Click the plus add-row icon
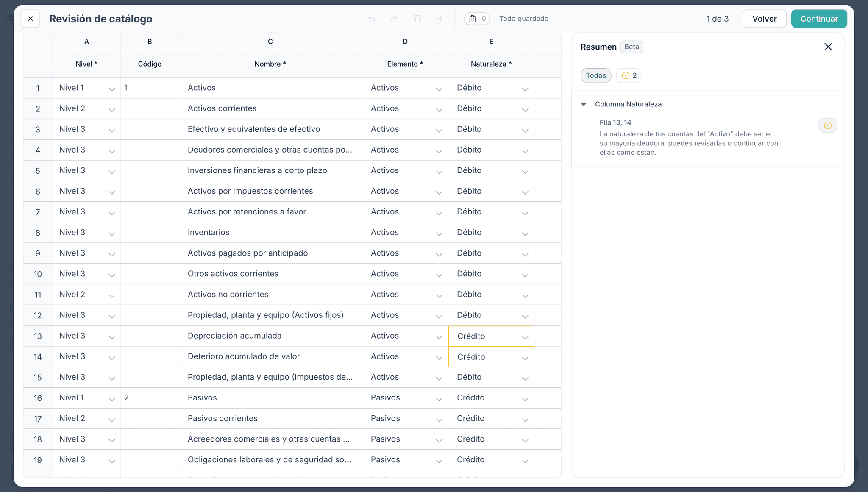 coord(440,19)
